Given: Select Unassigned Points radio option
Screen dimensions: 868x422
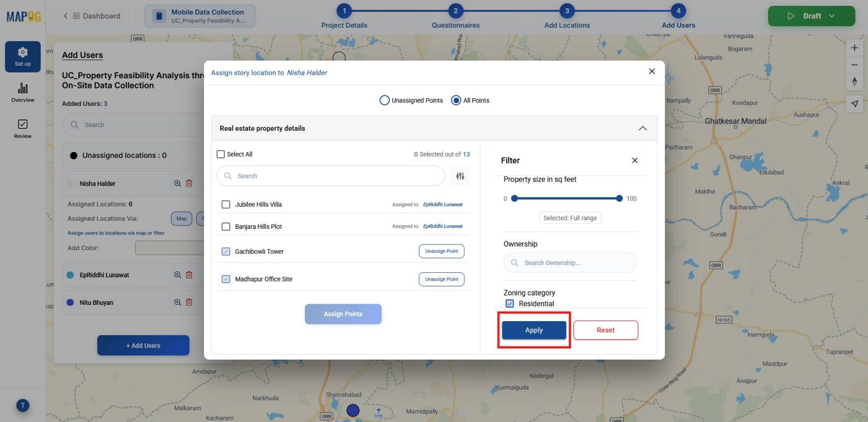Looking at the screenshot, I should tap(384, 100).
